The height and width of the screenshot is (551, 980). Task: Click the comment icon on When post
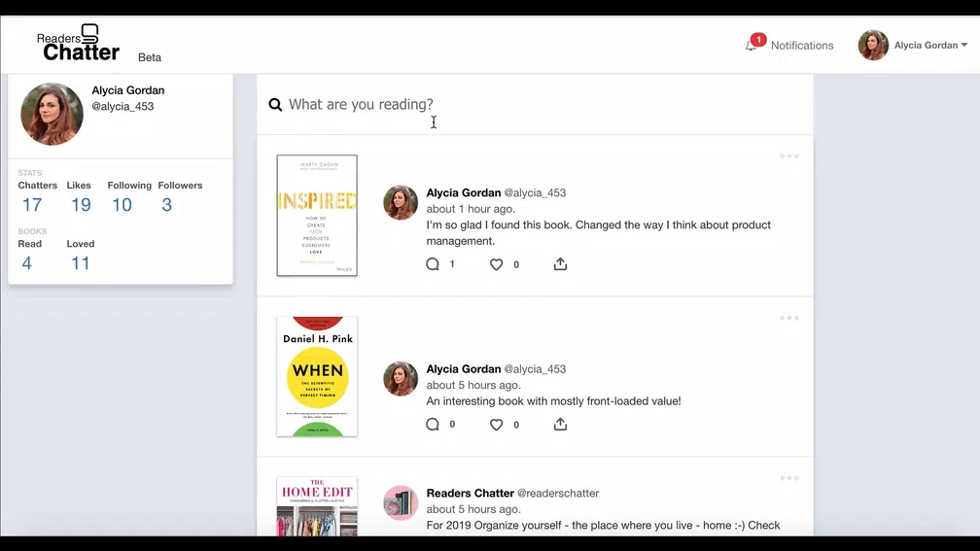(x=433, y=425)
